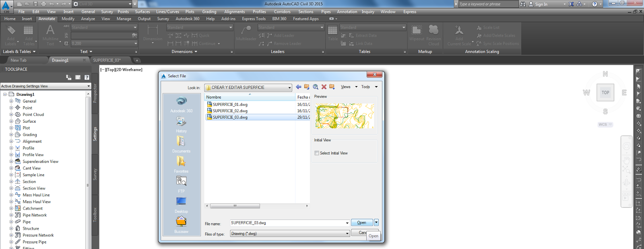Screen dimensions: 644x249
Task: Open the Surfaces menu in menu bar
Action: click(142, 12)
